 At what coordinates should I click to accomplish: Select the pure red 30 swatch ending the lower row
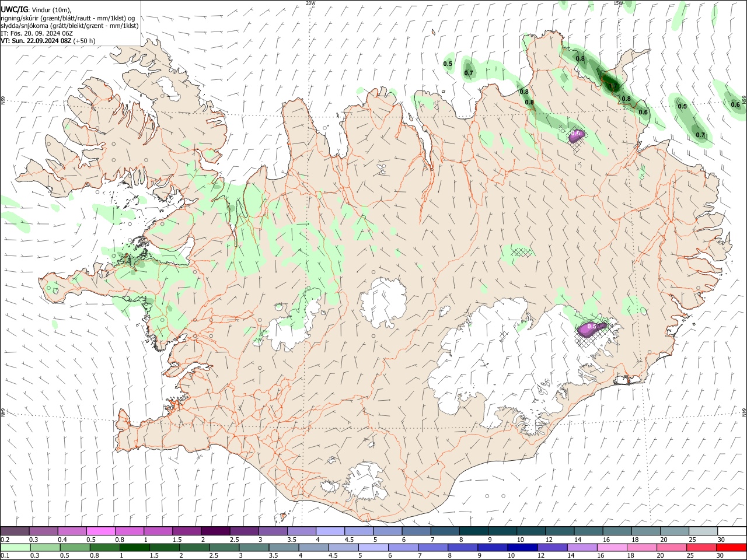(x=731, y=548)
